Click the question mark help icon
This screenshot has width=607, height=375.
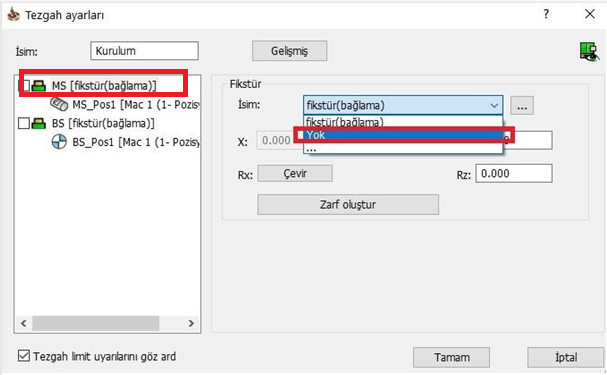click(x=546, y=14)
